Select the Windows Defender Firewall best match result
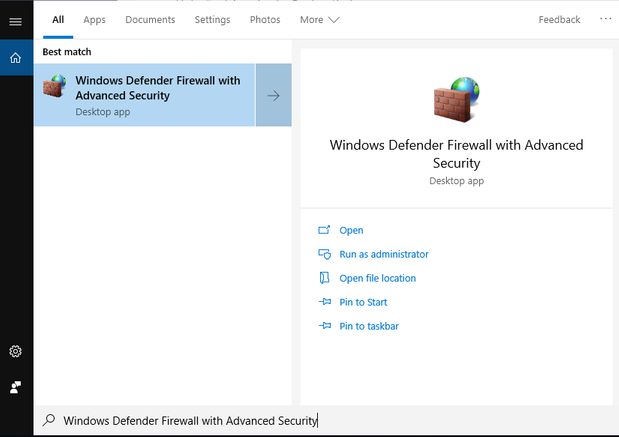This screenshot has width=619, height=437. coord(145,95)
